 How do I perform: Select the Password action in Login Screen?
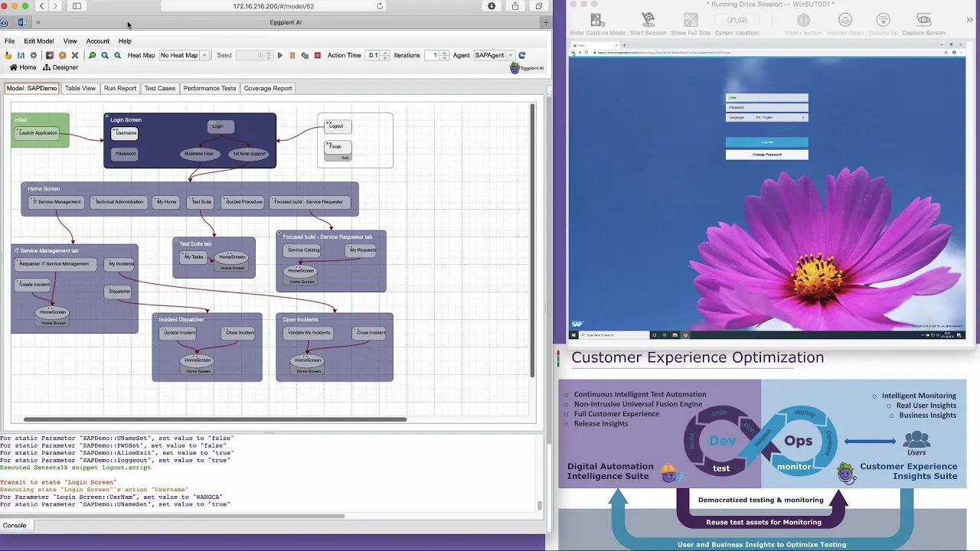[126, 154]
